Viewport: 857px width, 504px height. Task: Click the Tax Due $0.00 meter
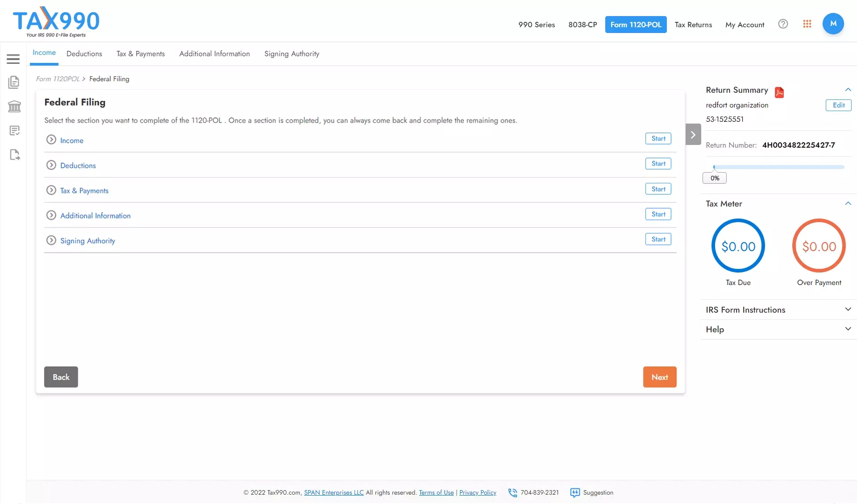(x=738, y=245)
